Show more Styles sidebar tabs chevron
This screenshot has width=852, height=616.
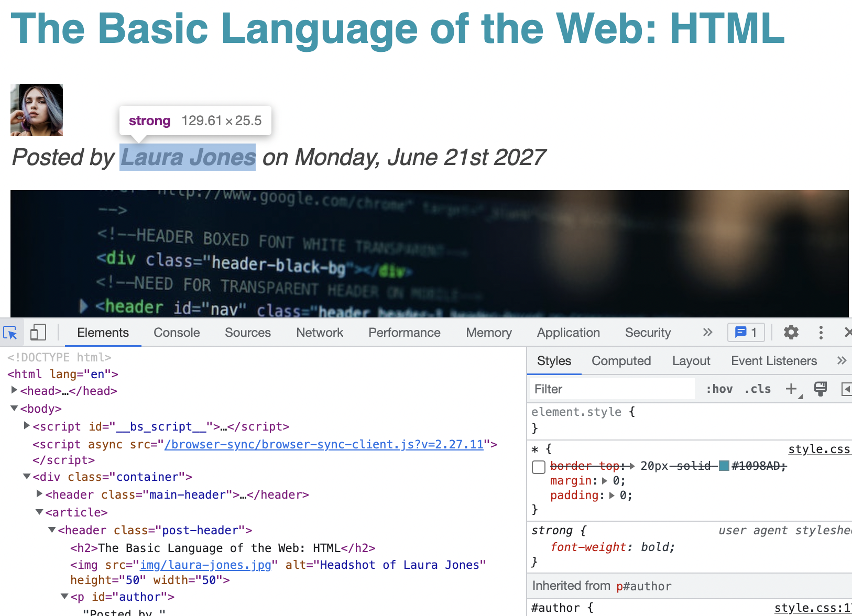(x=842, y=360)
